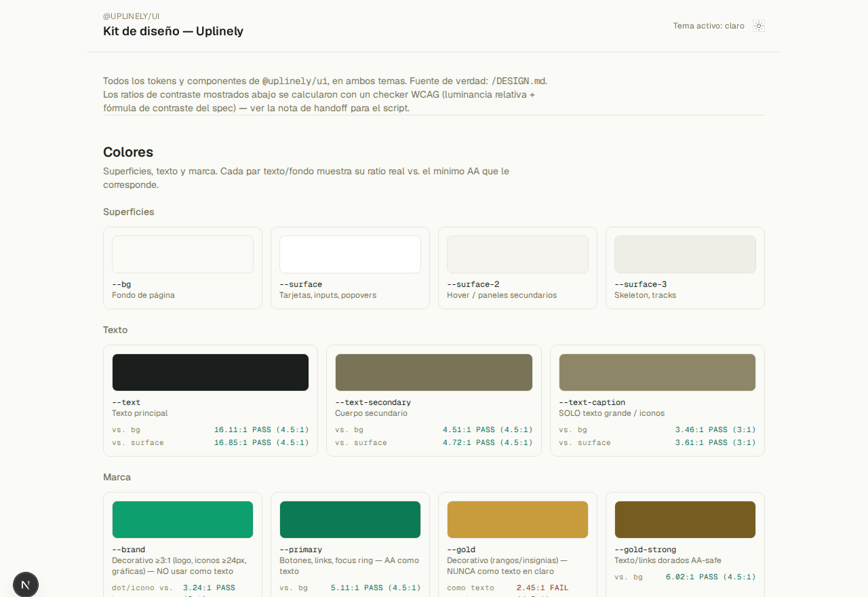Click "Texto/links dorados AA-safe" description

coord(668,560)
